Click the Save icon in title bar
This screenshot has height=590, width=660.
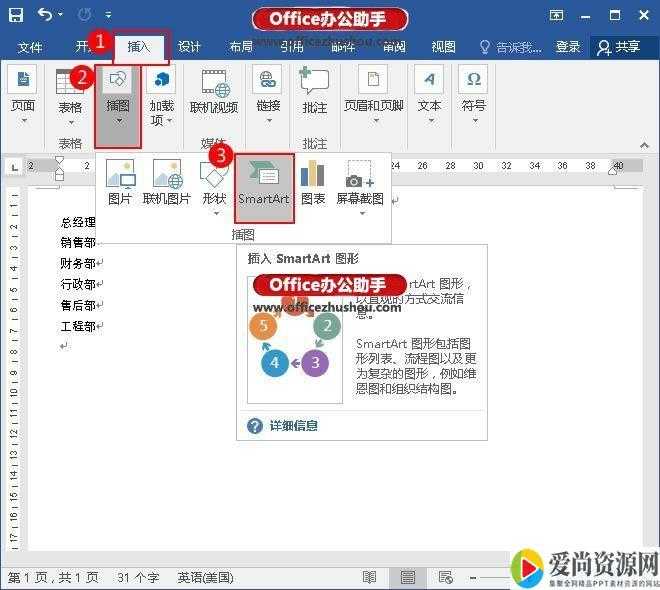click(15, 15)
